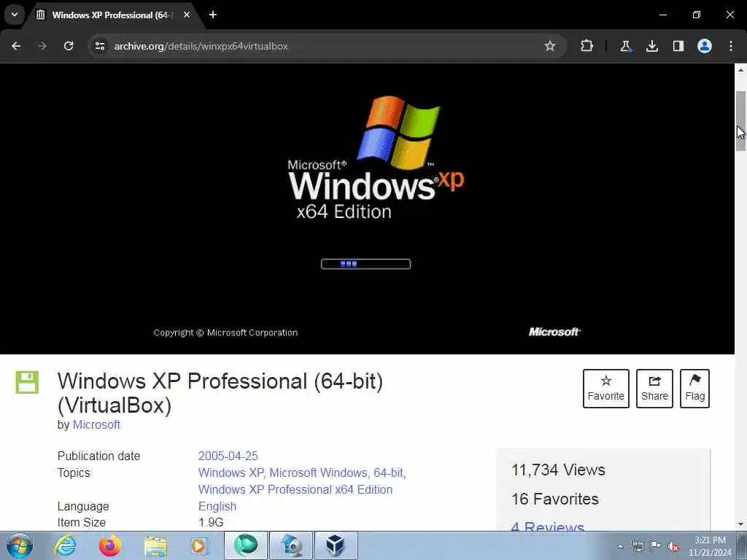Click the scrollbar down arrow

click(740, 524)
